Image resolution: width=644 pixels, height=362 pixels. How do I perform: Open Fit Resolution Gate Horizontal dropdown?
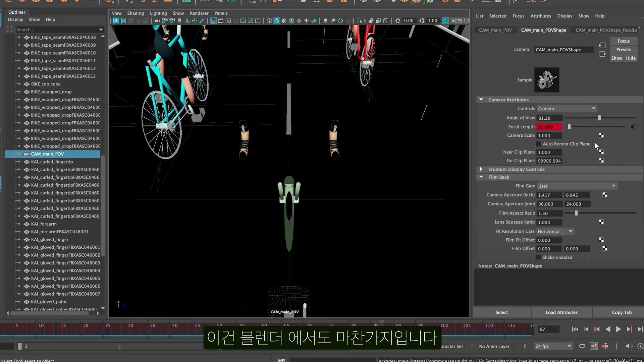coord(555,232)
